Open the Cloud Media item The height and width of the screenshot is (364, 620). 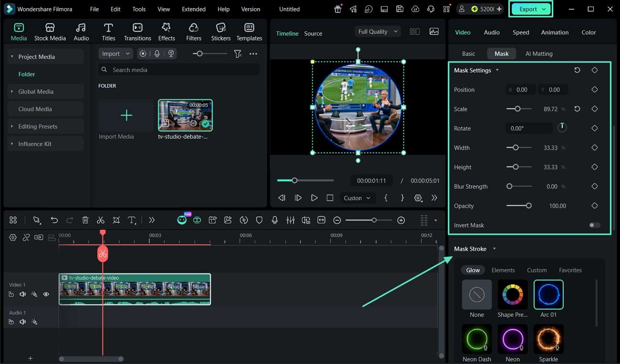(45, 109)
